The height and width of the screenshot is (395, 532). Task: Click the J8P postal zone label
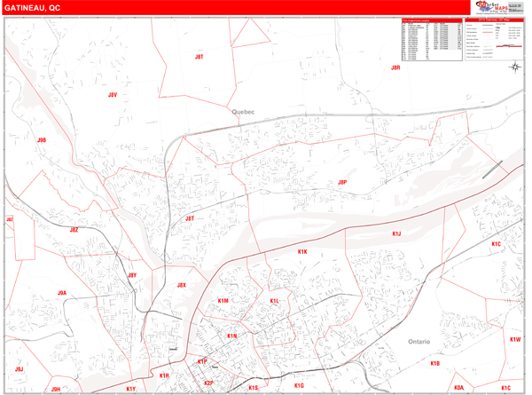pos(342,182)
